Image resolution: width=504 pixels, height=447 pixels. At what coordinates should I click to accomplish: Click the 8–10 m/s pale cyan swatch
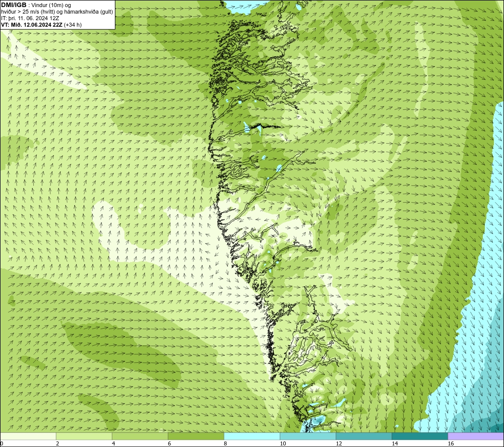click(252, 436)
